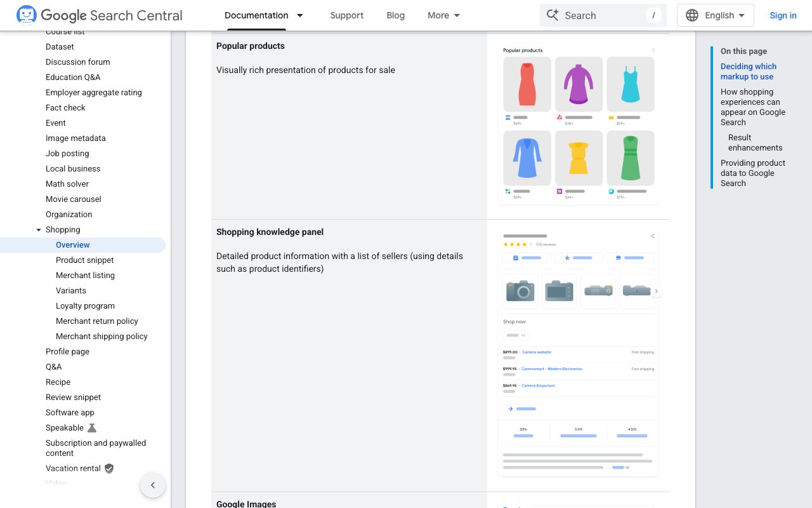Open Movie carousel in sidebar
The height and width of the screenshot is (508, 812).
(74, 199)
